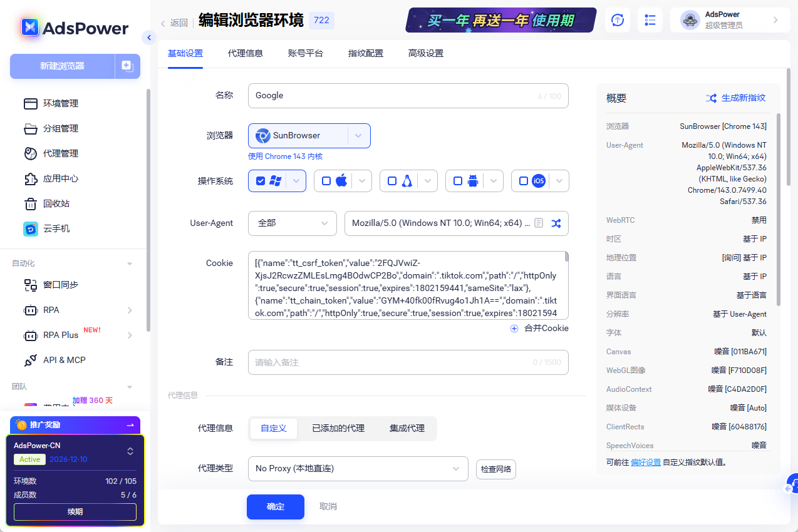Check the iOS operating system checkbox
The width and height of the screenshot is (798, 532).
click(524, 180)
